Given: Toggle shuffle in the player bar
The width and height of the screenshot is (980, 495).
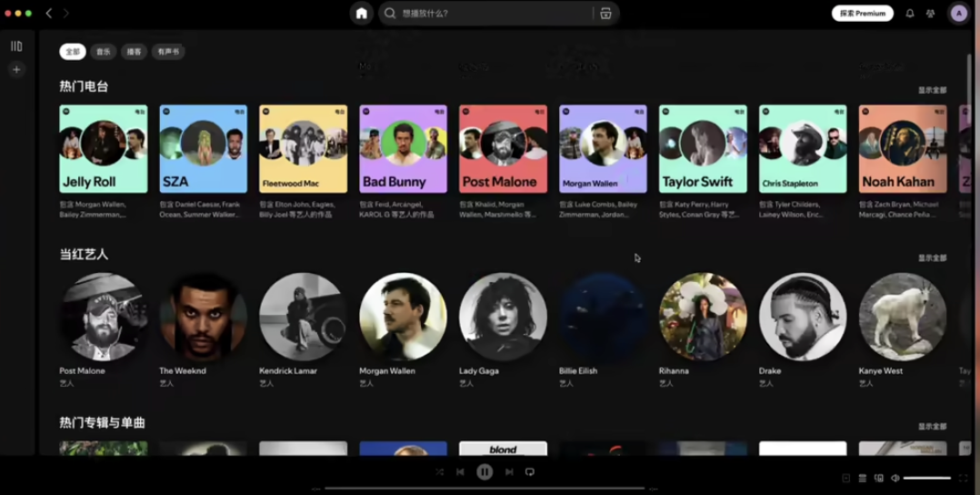Looking at the screenshot, I should pyautogui.click(x=439, y=472).
